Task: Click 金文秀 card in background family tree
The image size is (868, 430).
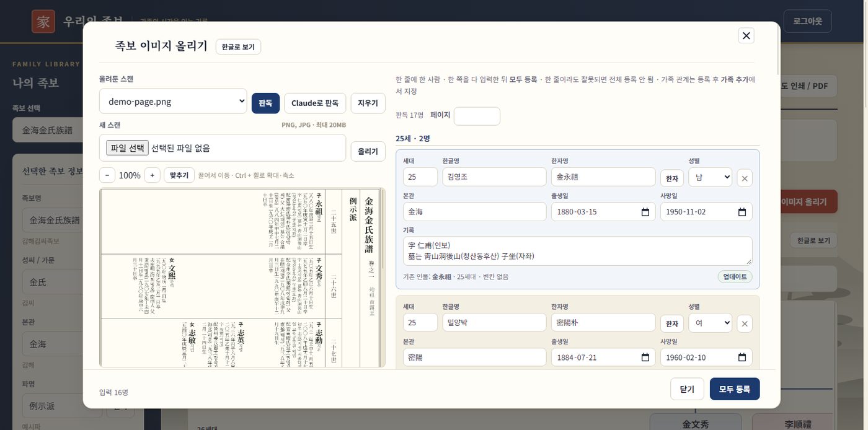Action: pos(696,423)
